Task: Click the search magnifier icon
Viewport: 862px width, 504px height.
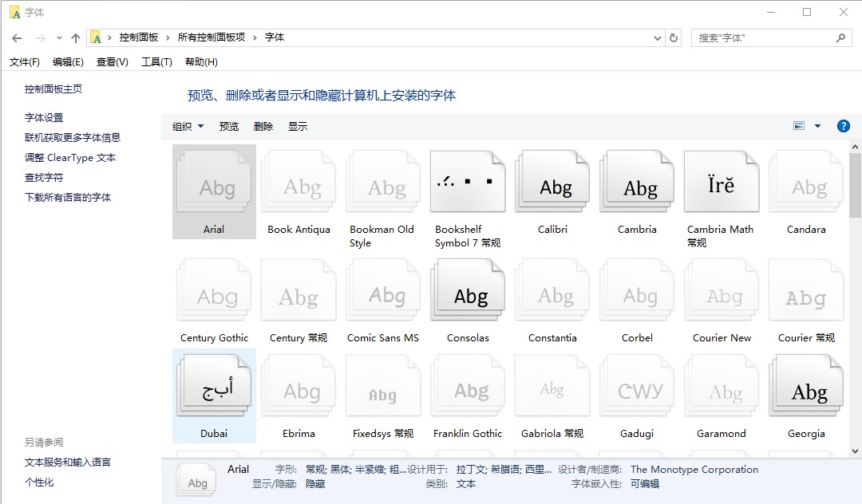Action: tap(840, 38)
